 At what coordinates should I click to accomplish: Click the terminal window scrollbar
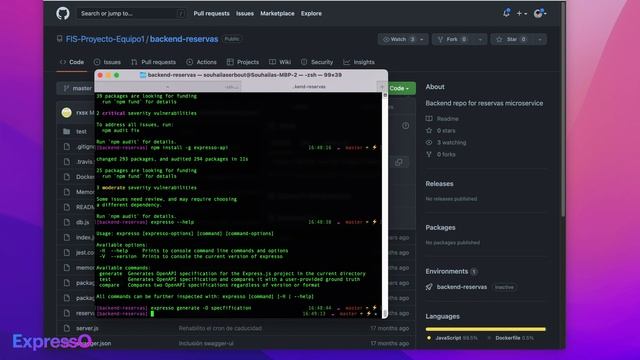click(384, 204)
